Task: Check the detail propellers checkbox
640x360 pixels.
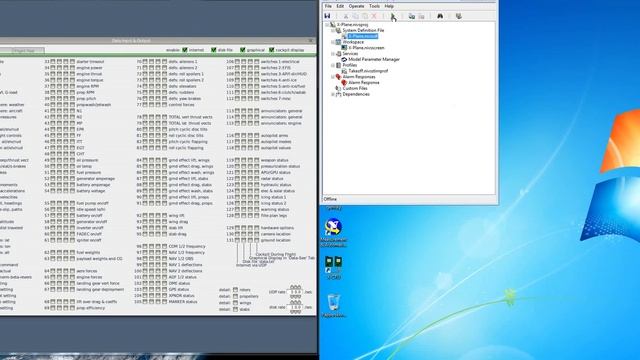Action: coord(235,296)
